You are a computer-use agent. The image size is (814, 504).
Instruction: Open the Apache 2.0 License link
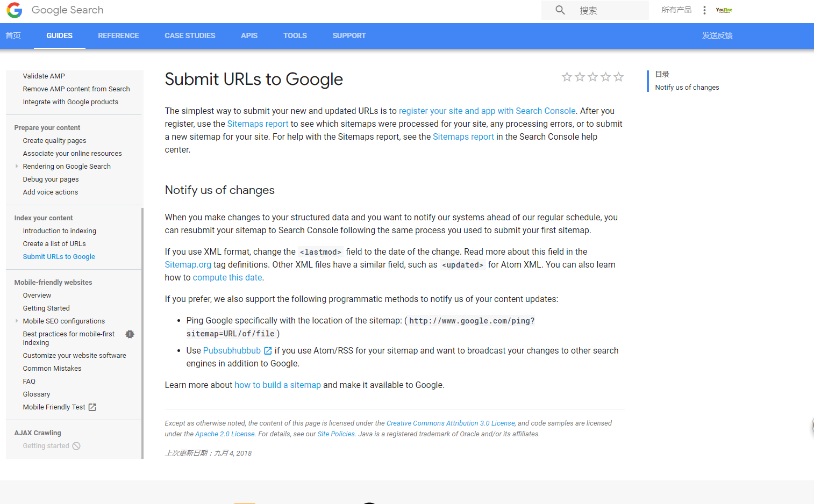click(x=225, y=434)
